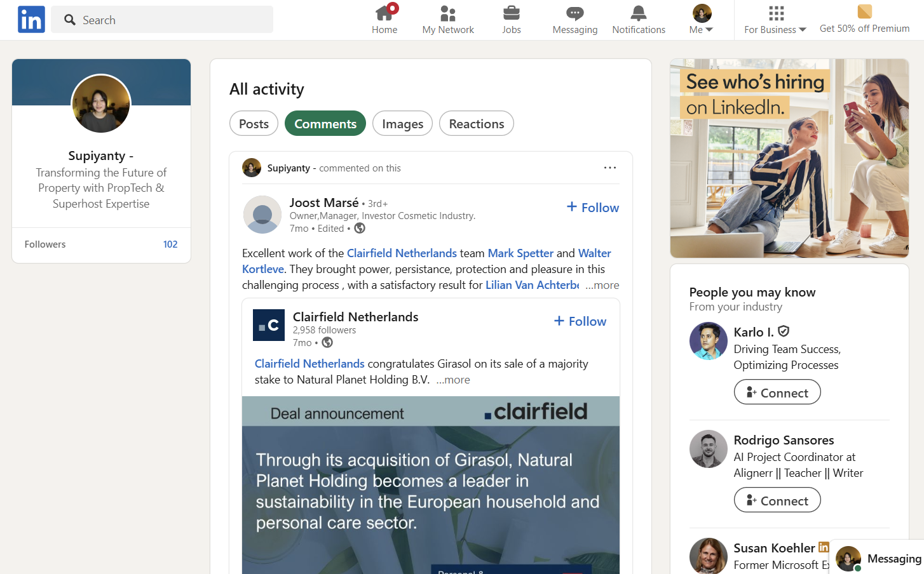924x574 pixels.
Task: Click the globe visibility icon on Joost's post
Action: 360,228
